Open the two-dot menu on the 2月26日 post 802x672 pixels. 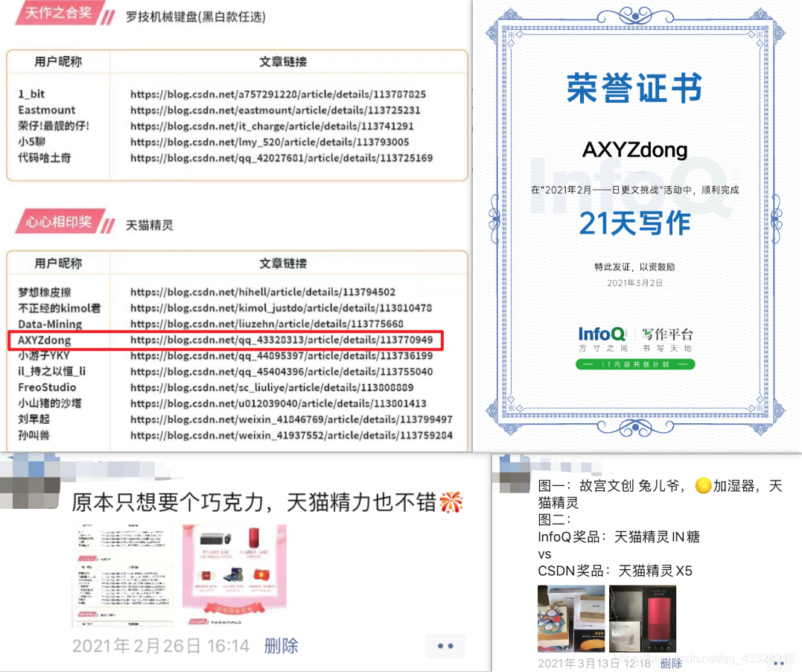point(445,646)
